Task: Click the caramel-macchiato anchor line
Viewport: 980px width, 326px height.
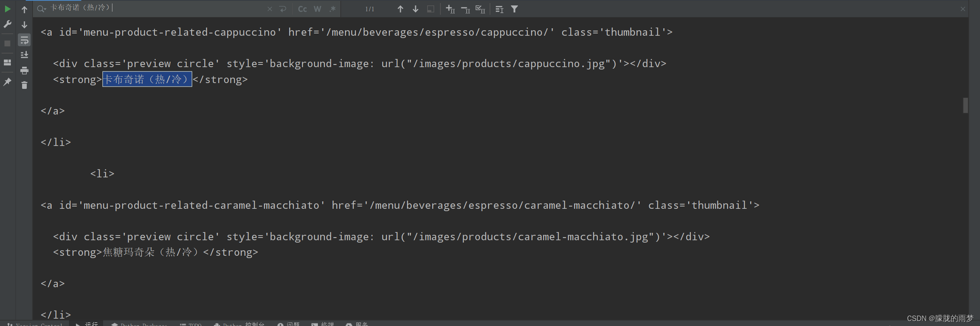Action: [x=400, y=205]
